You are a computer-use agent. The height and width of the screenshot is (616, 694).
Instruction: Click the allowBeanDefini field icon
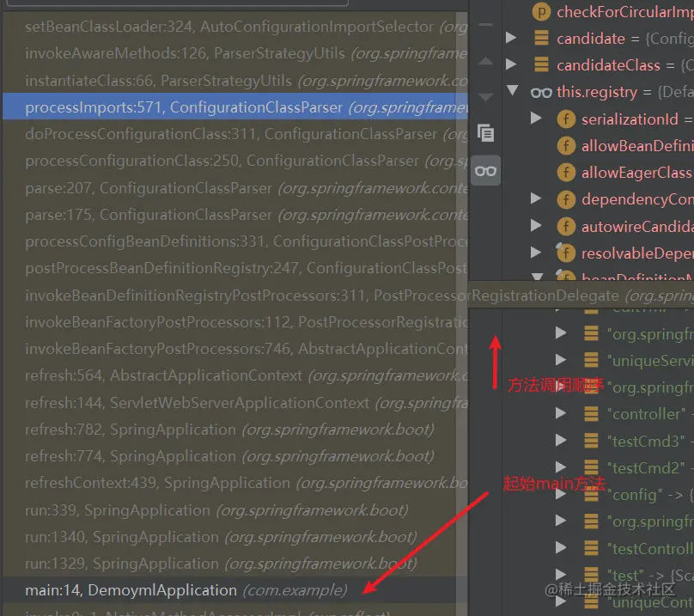(x=566, y=146)
